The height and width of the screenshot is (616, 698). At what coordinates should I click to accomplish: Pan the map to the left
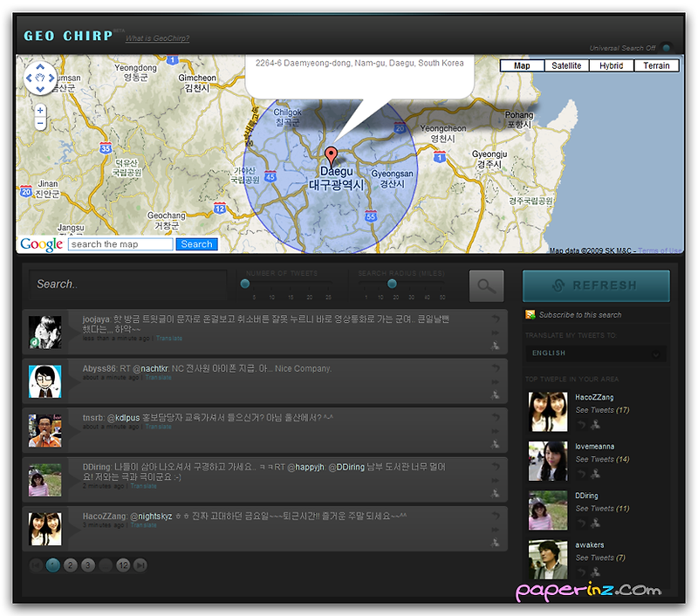pos(29,78)
